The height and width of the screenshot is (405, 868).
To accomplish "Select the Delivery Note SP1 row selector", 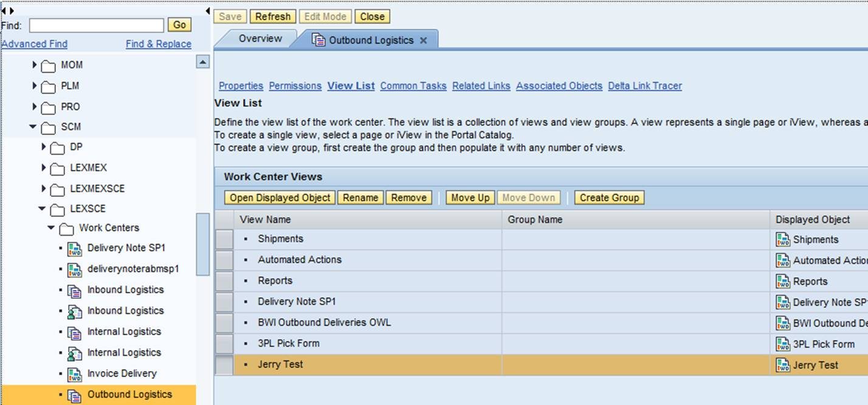I will pyautogui.click(x=224, y=302).
